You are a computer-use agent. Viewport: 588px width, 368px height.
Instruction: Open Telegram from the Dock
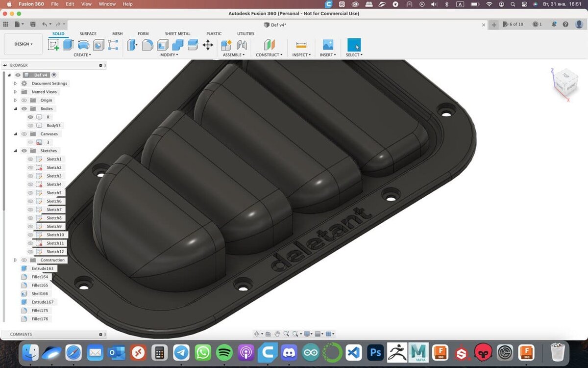(181, 352)
